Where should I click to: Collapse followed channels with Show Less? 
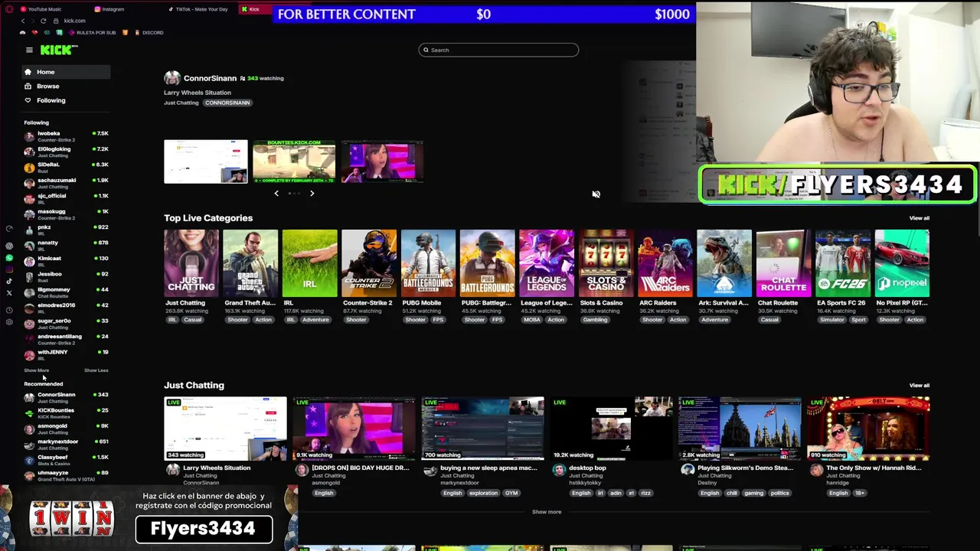pyautogui.click(x=96, y=370)
